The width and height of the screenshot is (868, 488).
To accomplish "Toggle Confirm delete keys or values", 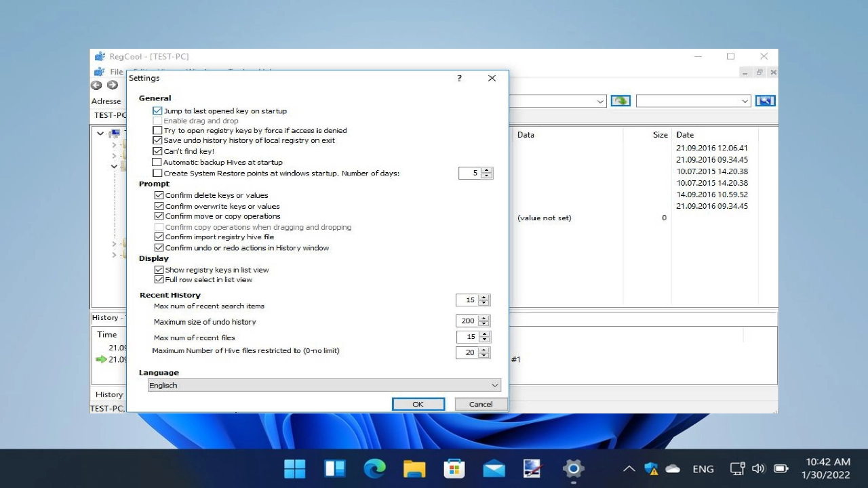I will tap(159, 195).
